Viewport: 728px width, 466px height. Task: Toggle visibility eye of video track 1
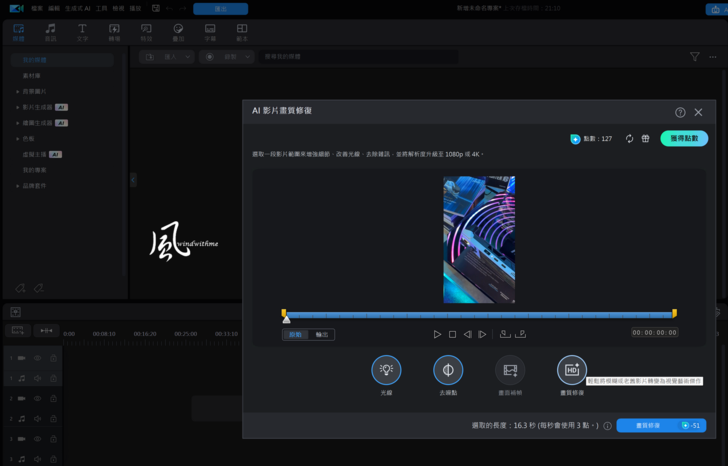(x=38, y=358)
